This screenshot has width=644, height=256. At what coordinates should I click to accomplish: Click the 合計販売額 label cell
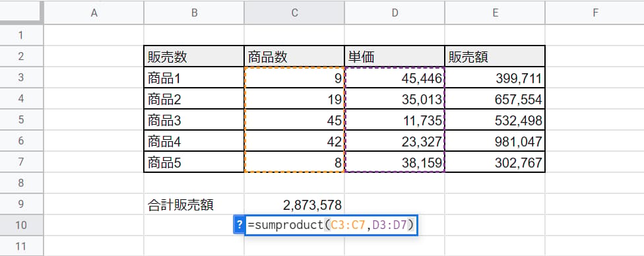194,205
